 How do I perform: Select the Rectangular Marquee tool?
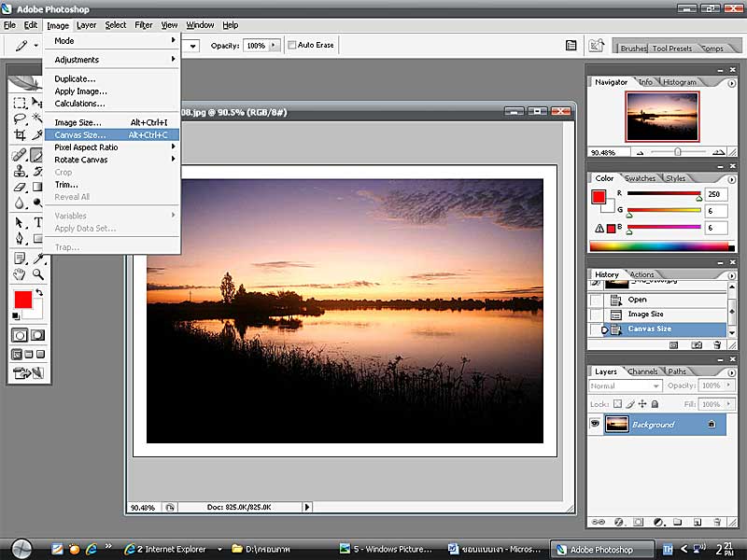pyautogui.click(x=20, y=103)
